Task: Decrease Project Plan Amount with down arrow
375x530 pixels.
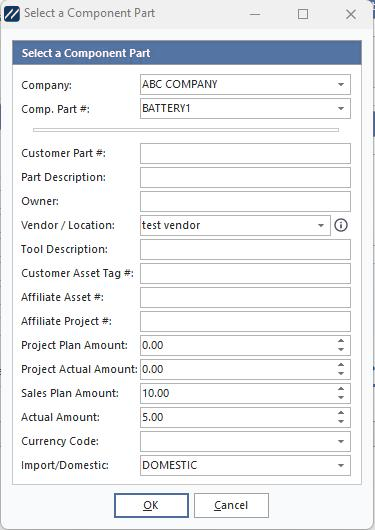Action: 341,350
